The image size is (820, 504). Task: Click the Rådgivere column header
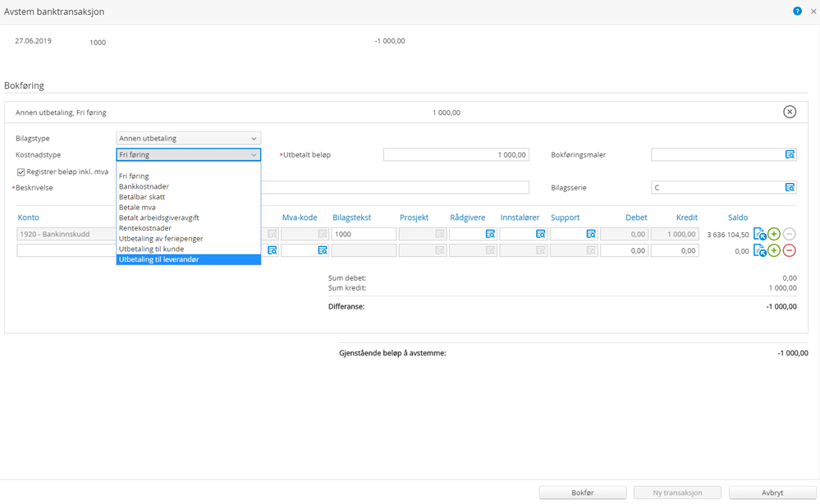pos(468,218)
